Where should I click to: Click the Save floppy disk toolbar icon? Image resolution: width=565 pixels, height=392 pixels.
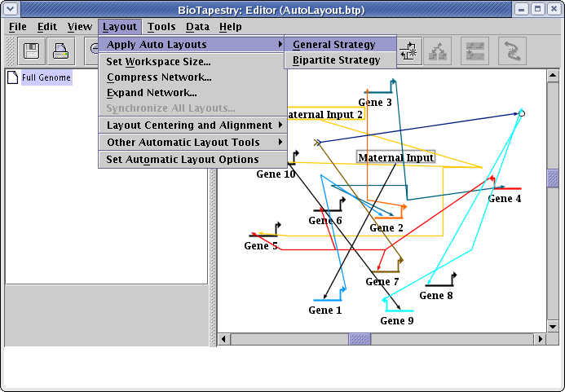pos(33,51)
